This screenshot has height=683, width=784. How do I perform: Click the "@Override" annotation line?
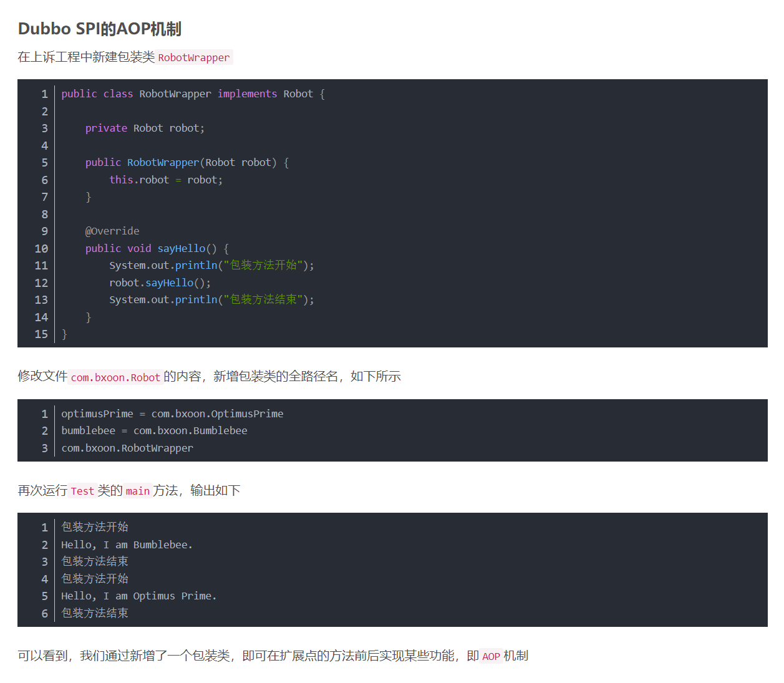pos(112,231)
